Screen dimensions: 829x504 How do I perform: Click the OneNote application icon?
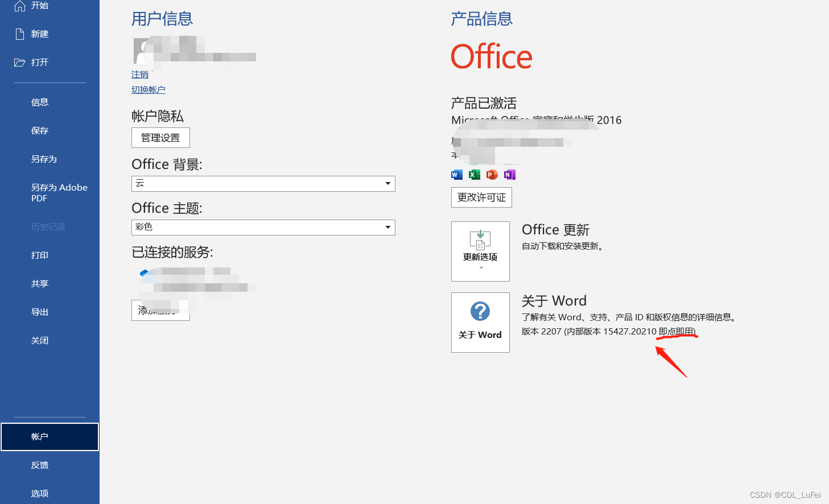[509, 175]
